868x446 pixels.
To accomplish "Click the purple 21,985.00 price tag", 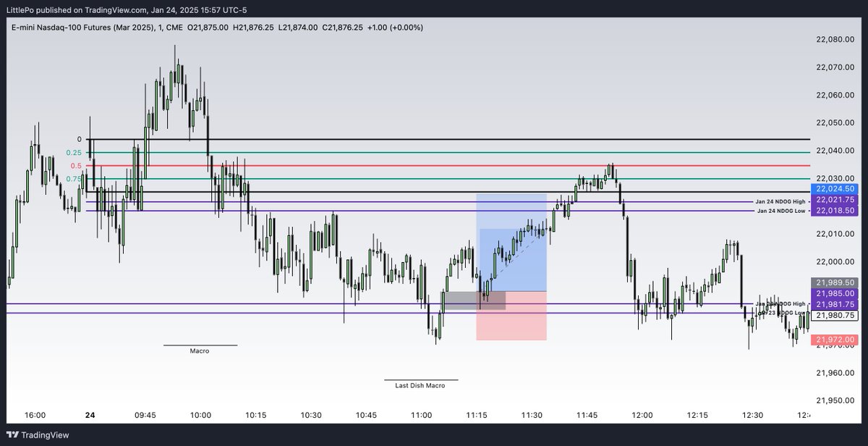I will click(836, 293).
